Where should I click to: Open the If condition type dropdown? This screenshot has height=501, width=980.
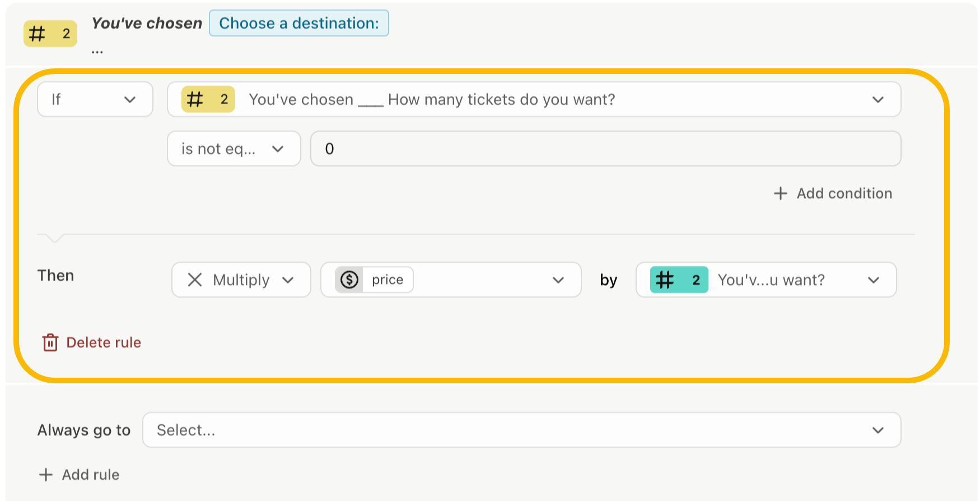click(x=95, y=99)
